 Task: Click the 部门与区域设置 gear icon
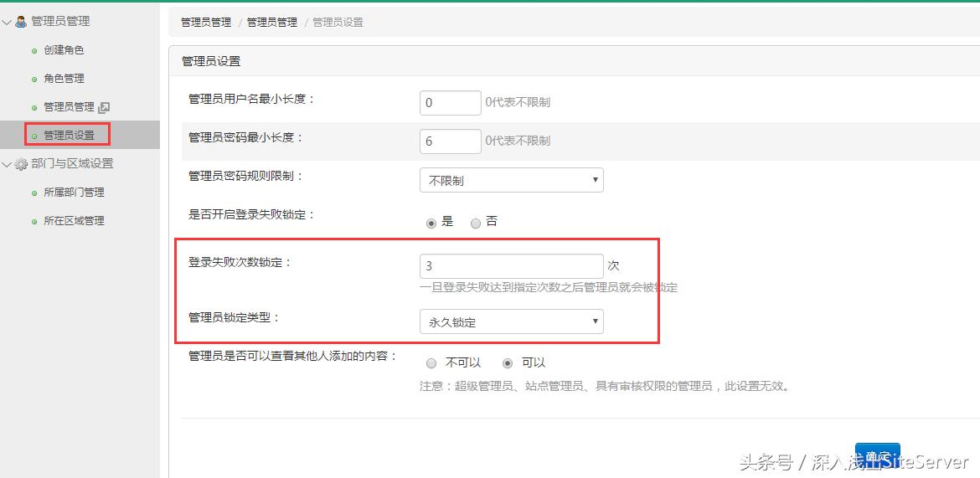coord(21,164)
